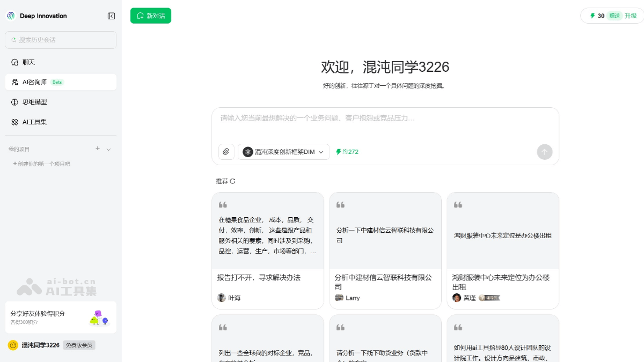Open the 报告打不开，寻求解决办法 recommendation card

click(268, 250)
